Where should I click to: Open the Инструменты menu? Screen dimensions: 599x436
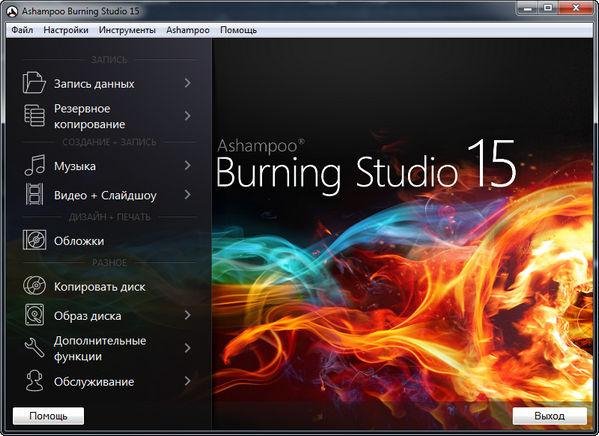pos(127,30)
